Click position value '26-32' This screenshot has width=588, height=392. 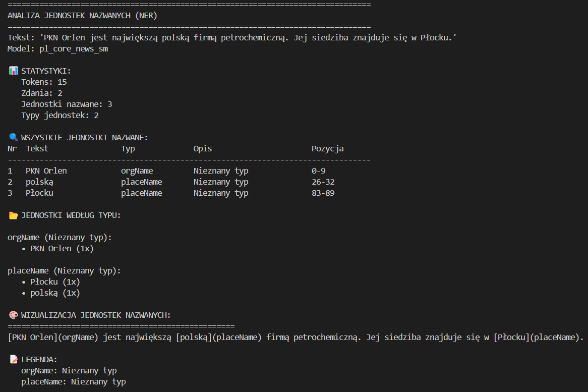tap(323, 182)
